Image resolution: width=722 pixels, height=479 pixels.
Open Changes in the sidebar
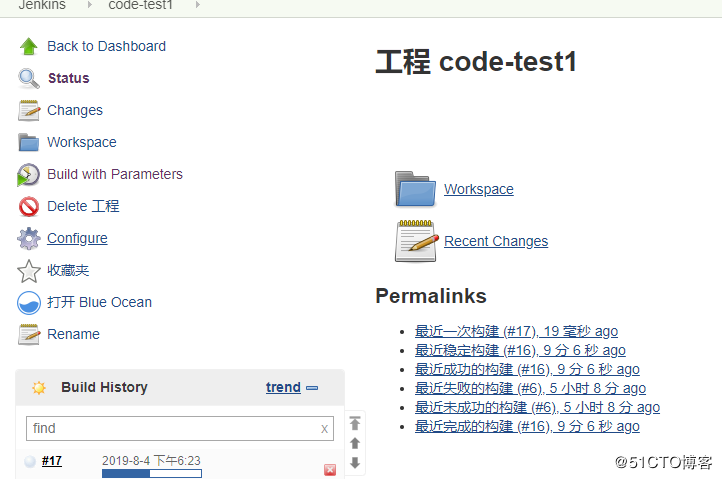[x=75, y=111]
